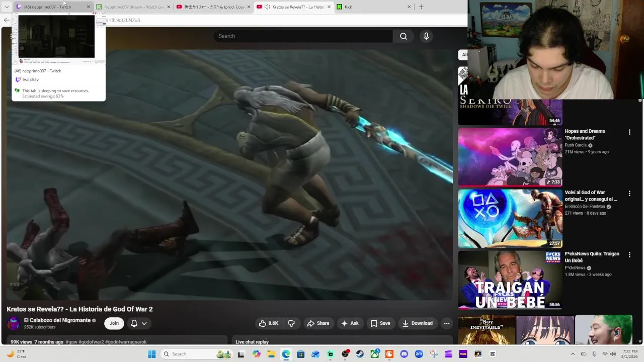The width and height of the screenshot is (644, 362).
Task: Click the voice search microphone icon
Action: point(426,36)
